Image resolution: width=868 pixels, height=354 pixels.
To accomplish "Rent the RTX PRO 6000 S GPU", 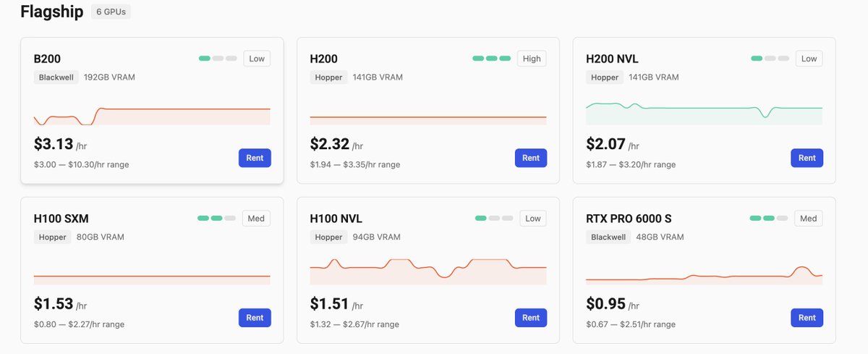I will point(807,318).
